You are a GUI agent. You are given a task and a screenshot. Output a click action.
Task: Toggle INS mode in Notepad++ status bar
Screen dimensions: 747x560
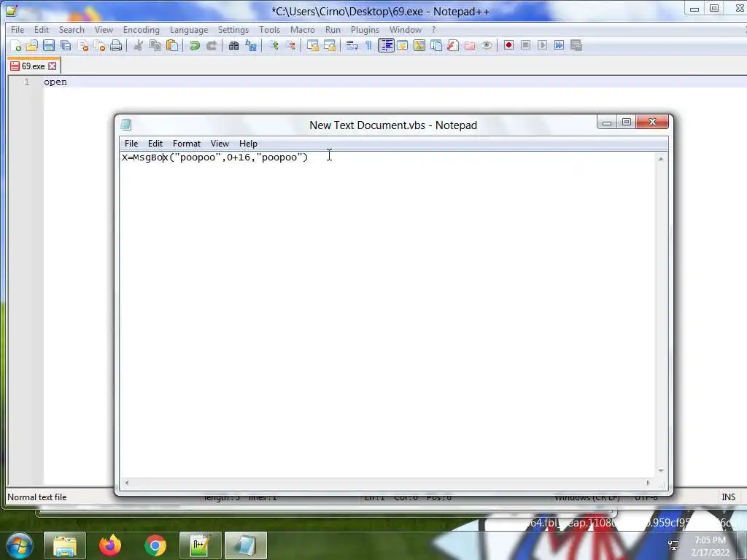click(x=728, y=497)
